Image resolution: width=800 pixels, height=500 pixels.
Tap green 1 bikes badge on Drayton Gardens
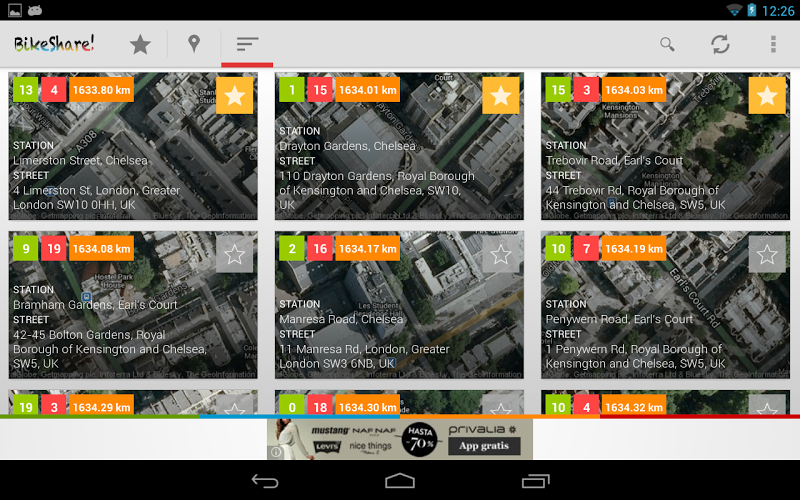[x=292, y=90]
